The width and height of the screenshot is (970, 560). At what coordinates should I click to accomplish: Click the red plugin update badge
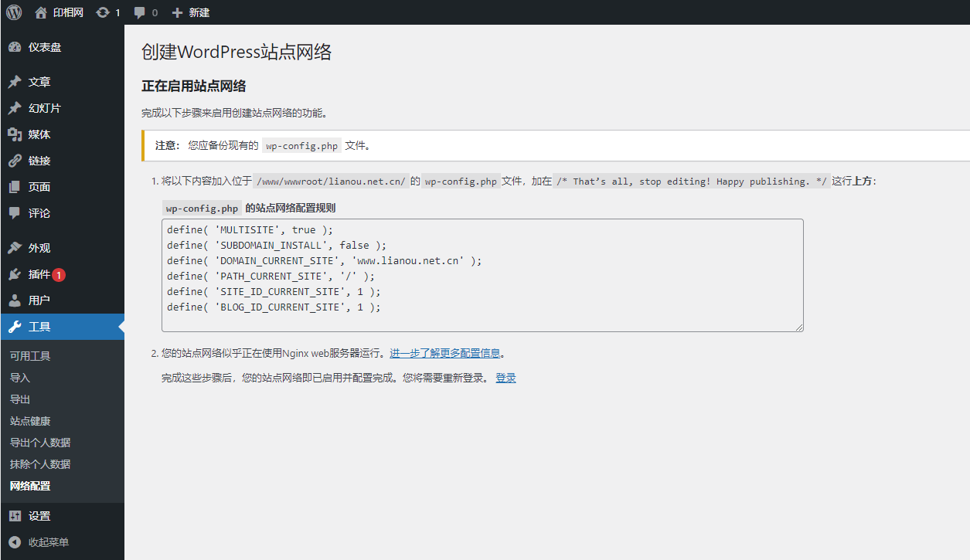pos(59,274)
